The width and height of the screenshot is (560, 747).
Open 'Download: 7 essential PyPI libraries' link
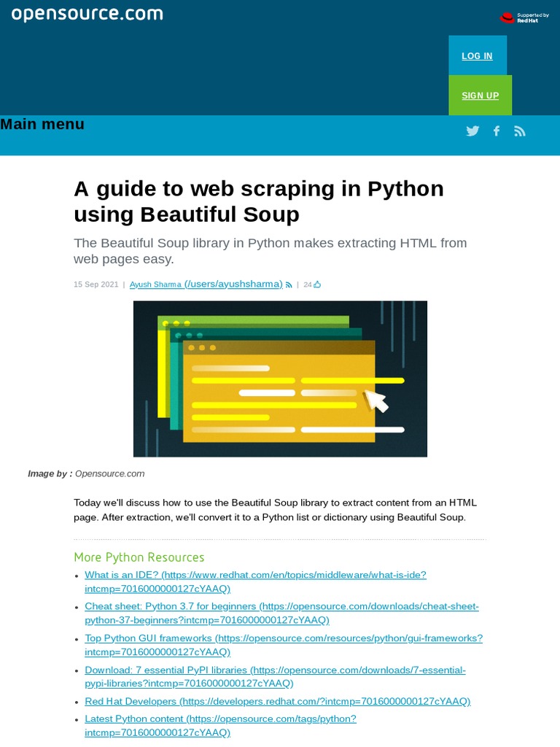[x=275, y=676]
